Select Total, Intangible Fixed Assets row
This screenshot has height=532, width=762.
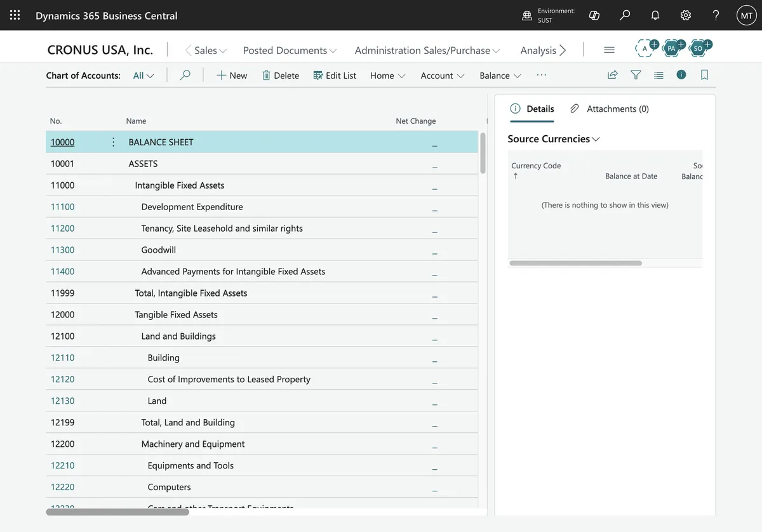[262, 293]
